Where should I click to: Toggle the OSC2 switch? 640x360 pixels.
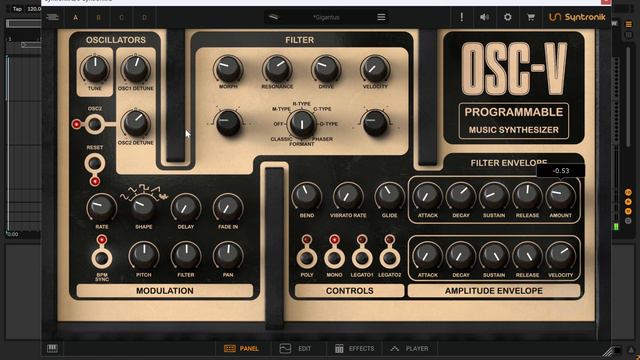pyautogui.click(x=94, y=124)
